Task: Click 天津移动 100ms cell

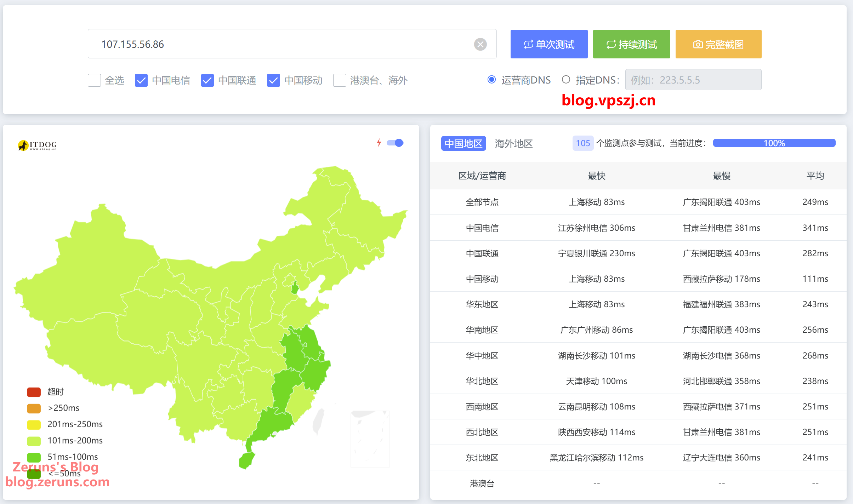Action: point(597,381)
